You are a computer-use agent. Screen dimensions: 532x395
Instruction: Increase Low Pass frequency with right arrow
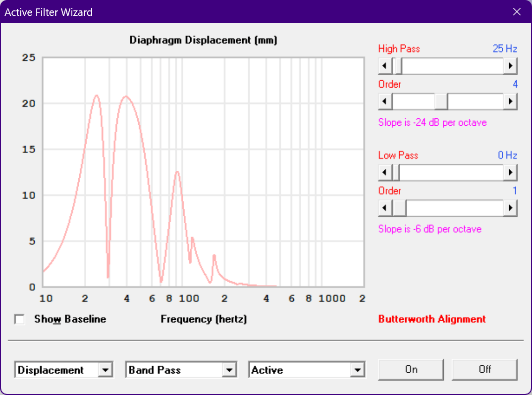coord(510,173)
